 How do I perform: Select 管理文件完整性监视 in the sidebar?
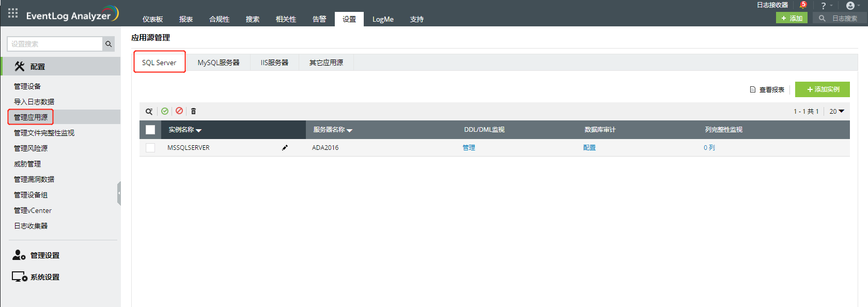click(x=44, y=133)
